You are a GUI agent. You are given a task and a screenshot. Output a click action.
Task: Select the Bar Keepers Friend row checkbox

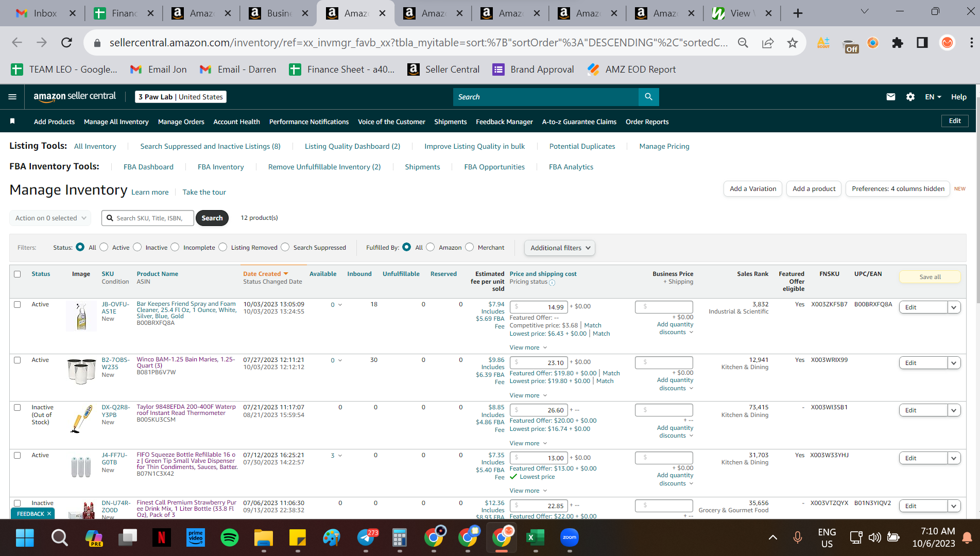point(18,304)
